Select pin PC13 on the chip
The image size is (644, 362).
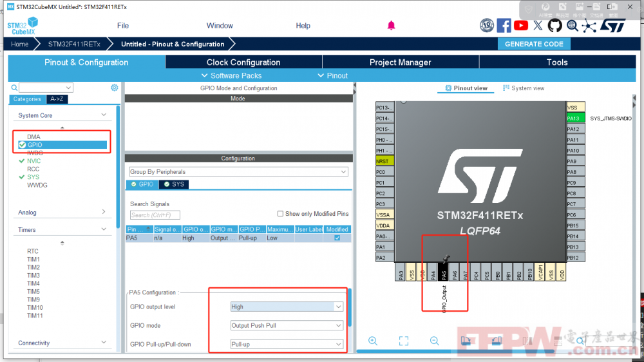coord(385,108)
